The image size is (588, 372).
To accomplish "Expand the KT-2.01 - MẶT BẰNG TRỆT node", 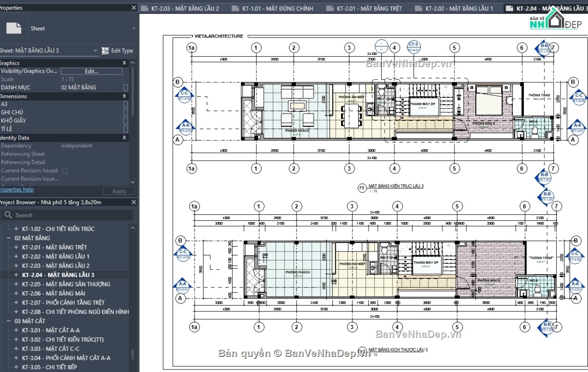I will [16, 247].
